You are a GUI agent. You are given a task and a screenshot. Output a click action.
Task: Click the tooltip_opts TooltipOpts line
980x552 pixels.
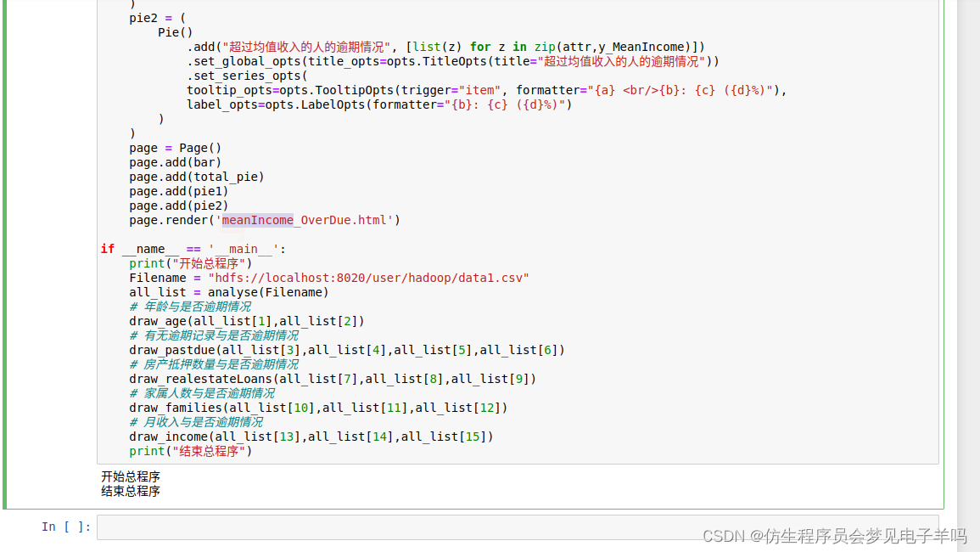coord(486,90)
